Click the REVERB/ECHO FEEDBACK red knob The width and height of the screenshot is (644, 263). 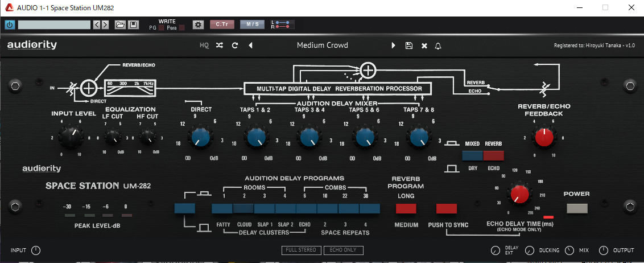coord(544,137)
